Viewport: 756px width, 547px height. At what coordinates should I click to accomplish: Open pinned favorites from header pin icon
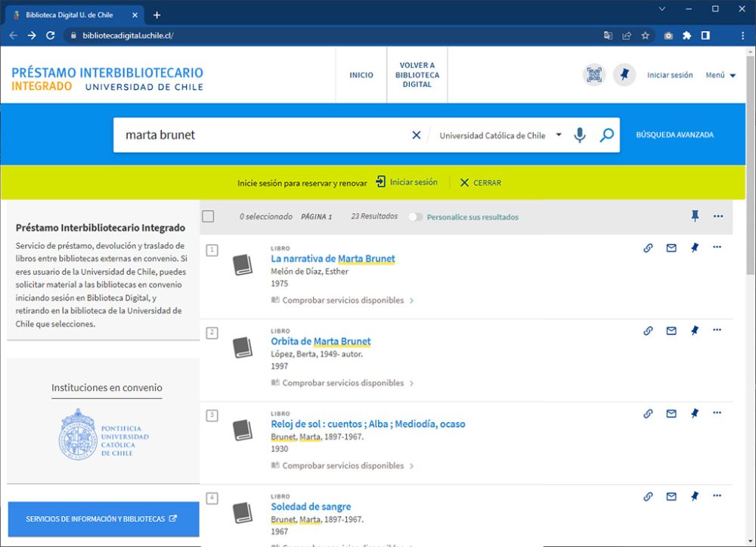tap(624, 75)
